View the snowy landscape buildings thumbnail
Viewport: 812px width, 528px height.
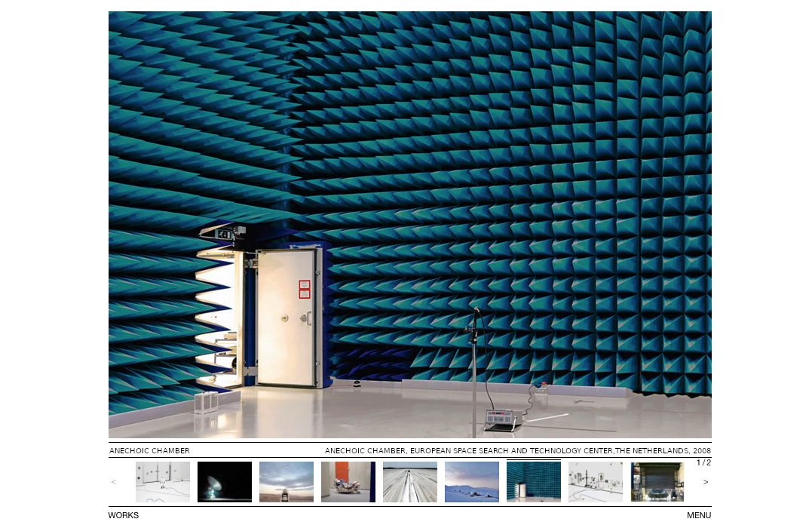pyautogui.click(x=471, y=481)
